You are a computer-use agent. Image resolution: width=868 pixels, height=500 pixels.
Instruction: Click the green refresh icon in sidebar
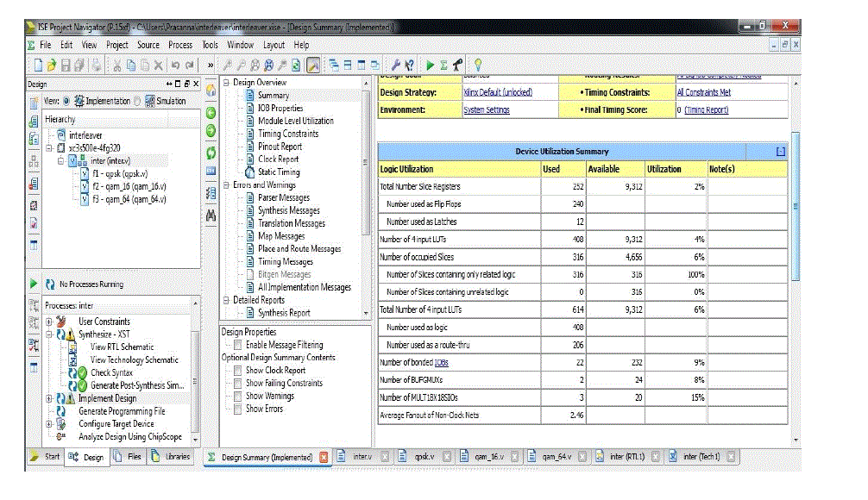coord(211,151)
